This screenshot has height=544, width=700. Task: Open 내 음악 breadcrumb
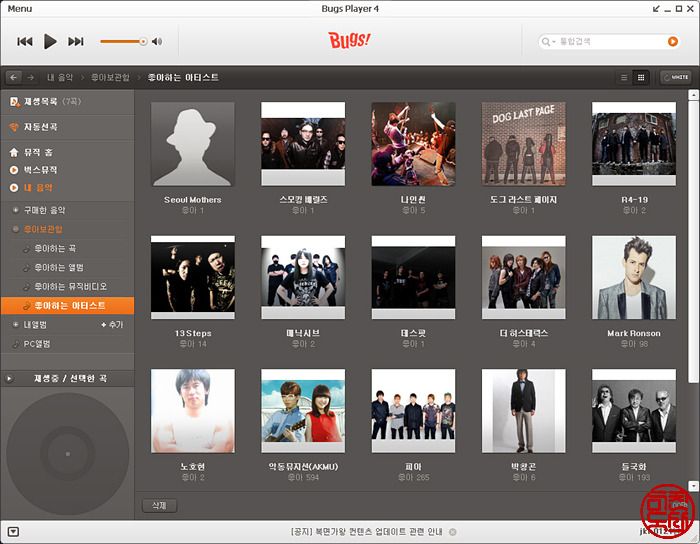pyautogui.click(x=60, y=77)
